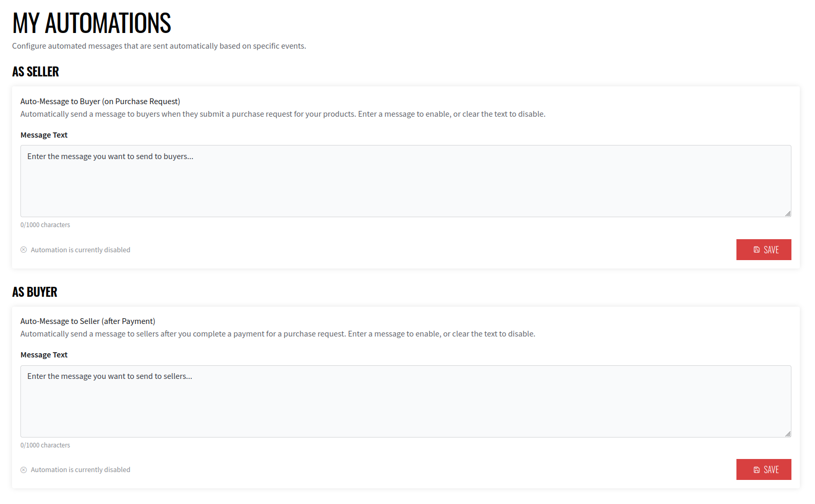Screen dimensions: 815x504
Task: Click the 0/1000 characters counter in the buyer card
Action: point(45,445)
